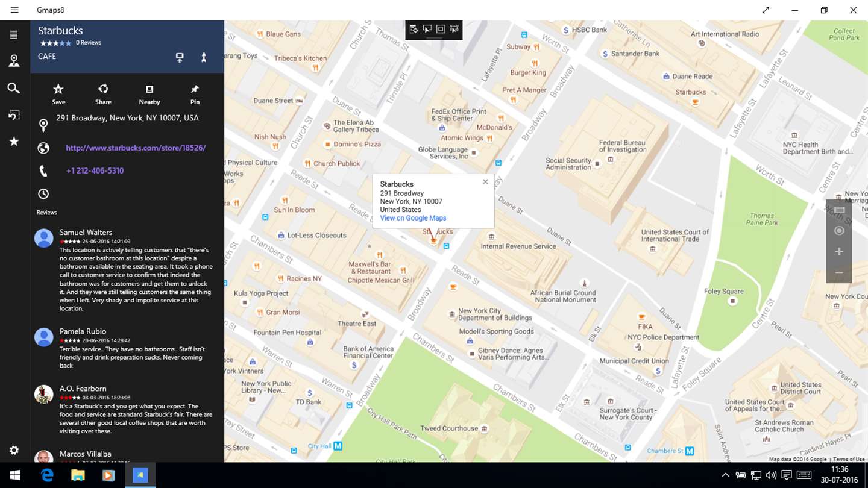Click the Domino's Pizza map marker
The image size is (868, 488).
[327, 145]
